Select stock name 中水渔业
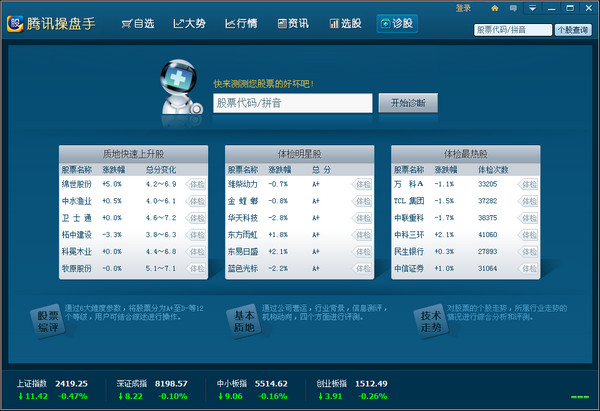Viewport: 600px width, 411px height. point(77,201)
